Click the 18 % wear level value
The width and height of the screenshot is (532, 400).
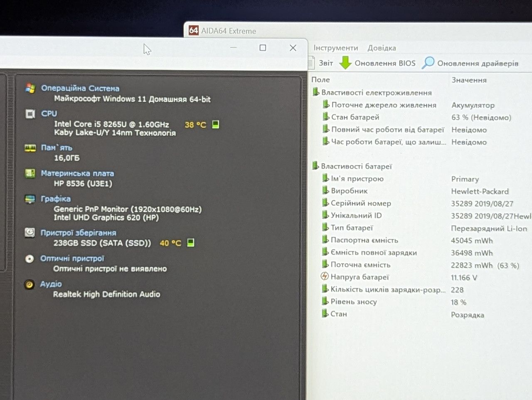[x=458, y=302]
